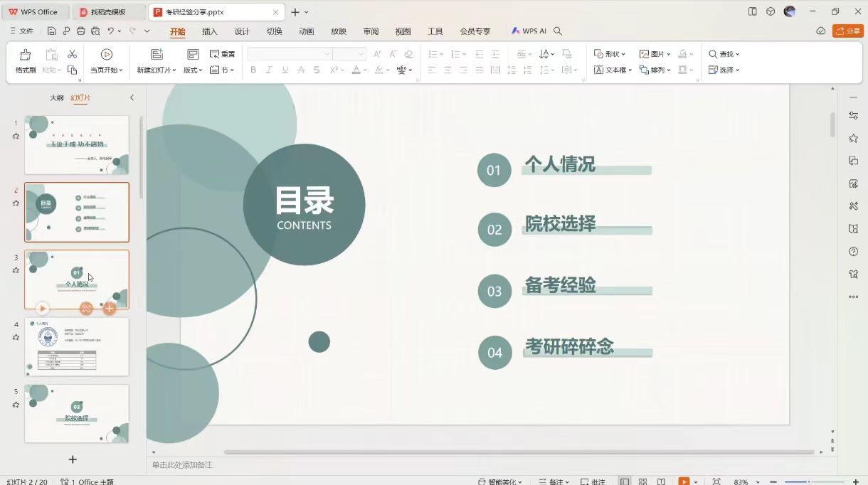
Task: Select slide 4 thumbnail in slide panel
Action: pos(77,347)
